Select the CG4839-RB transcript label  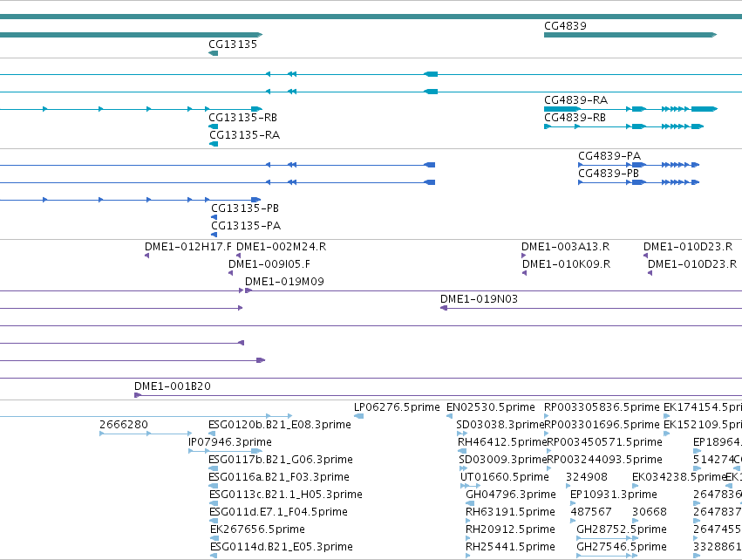575,118
